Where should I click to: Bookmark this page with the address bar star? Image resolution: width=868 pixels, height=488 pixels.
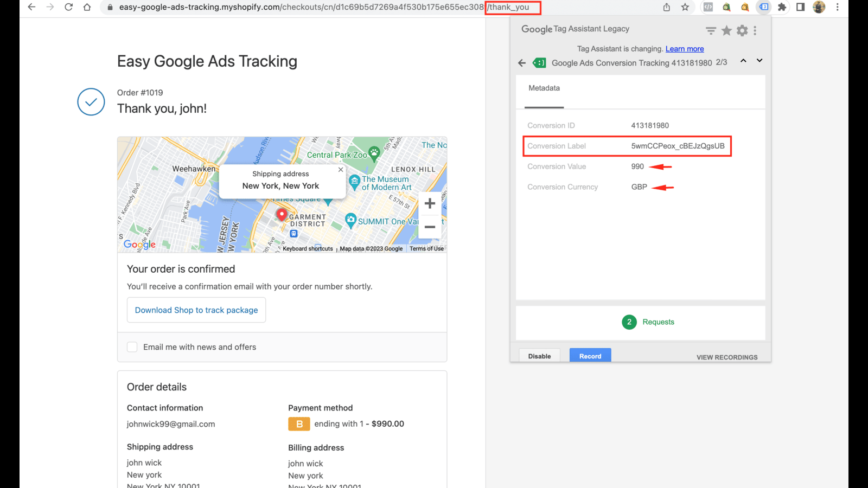click(x=685, y=7)
